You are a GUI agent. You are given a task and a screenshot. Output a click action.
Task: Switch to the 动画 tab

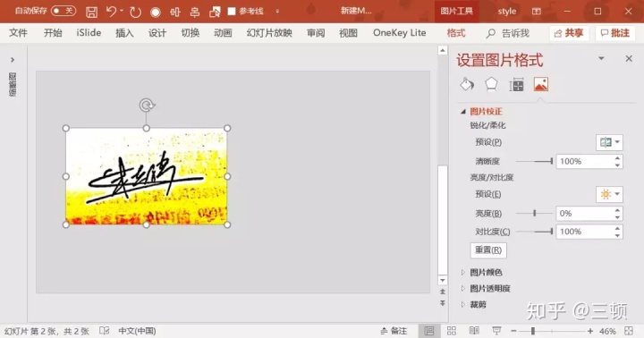pos(223,33)
